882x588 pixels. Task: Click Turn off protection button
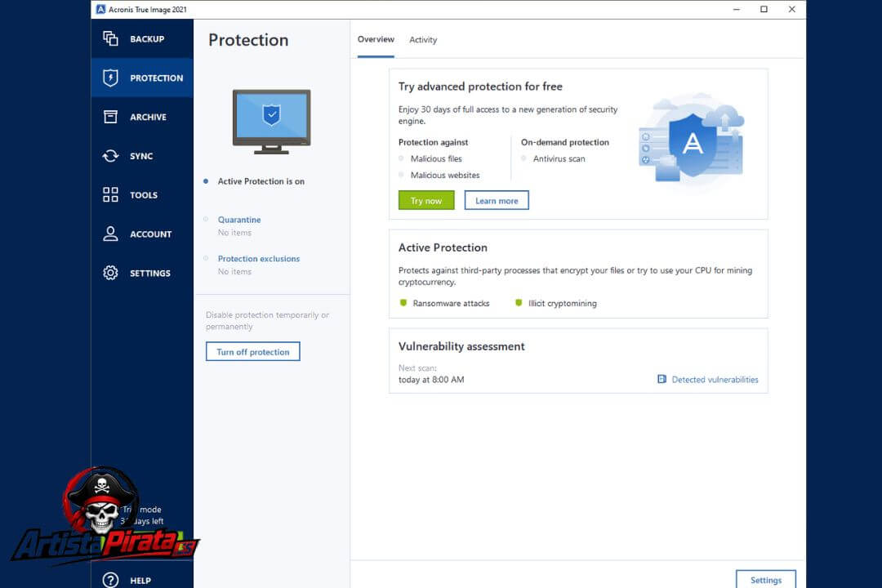click(253, 352)
